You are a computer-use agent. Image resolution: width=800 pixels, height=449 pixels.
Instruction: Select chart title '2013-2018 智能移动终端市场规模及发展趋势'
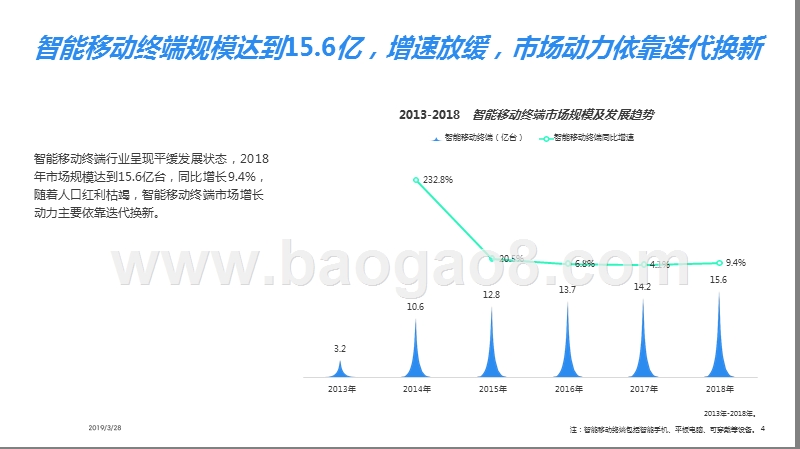(x=526, y=115)
